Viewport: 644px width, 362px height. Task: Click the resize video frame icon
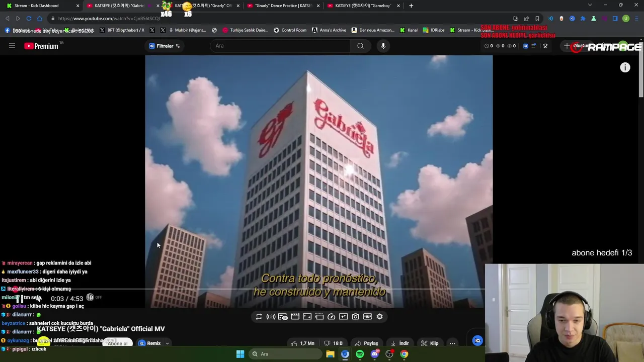point(307,317)
